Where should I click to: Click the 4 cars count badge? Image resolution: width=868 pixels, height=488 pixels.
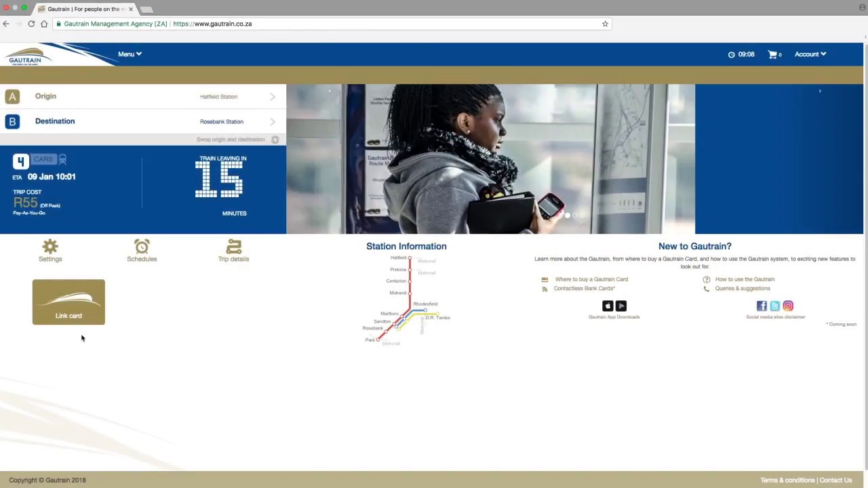tap(21, 161)
